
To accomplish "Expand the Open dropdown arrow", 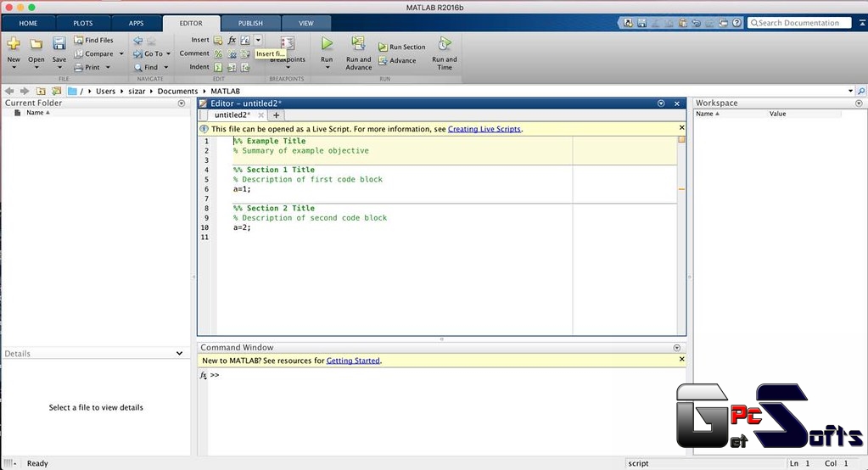I will [x=36, y=68].
